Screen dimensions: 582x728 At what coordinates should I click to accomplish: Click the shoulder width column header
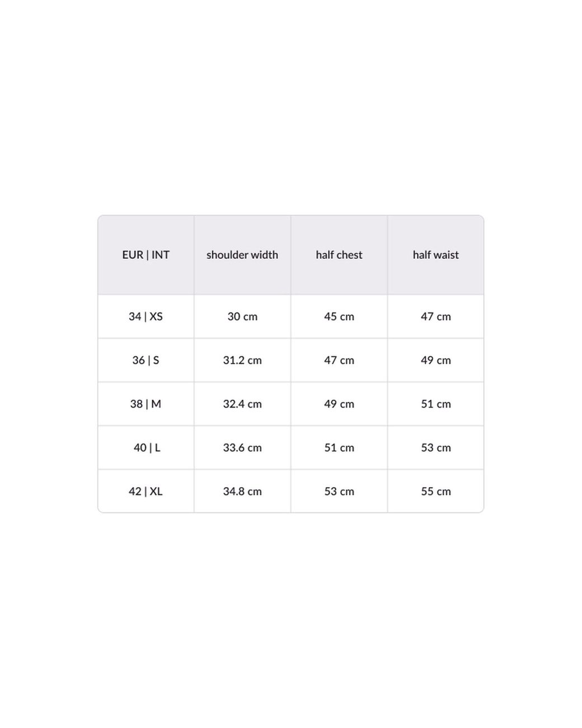(242, 255)
